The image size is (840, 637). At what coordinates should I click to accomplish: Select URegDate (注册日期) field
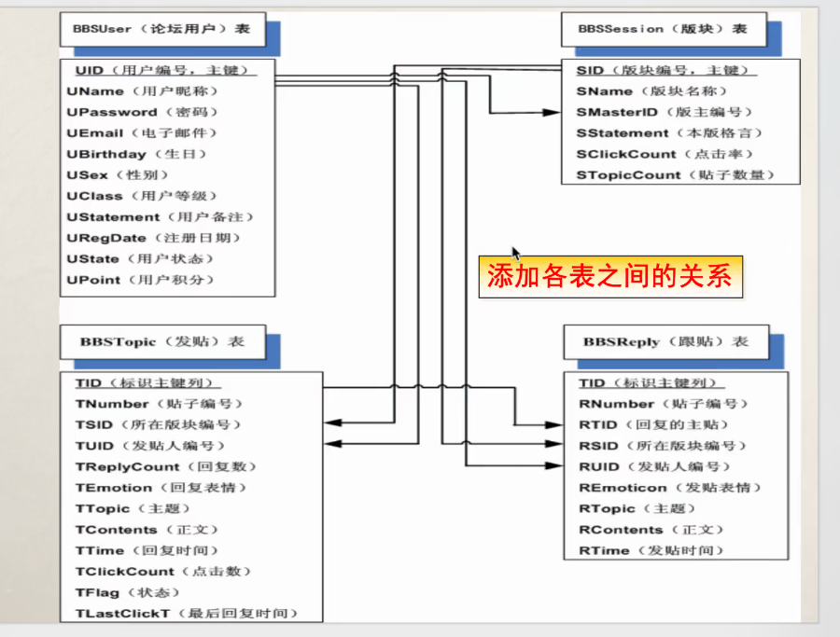[154, 238]
